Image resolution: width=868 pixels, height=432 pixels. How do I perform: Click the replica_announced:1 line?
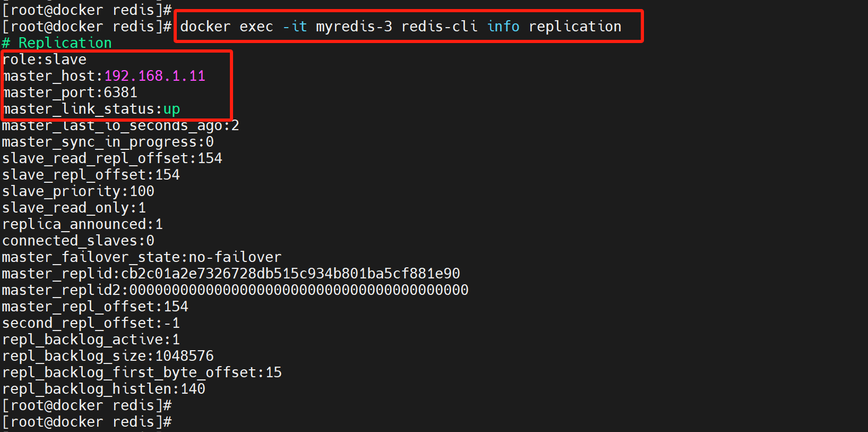[x=82, y=224]
